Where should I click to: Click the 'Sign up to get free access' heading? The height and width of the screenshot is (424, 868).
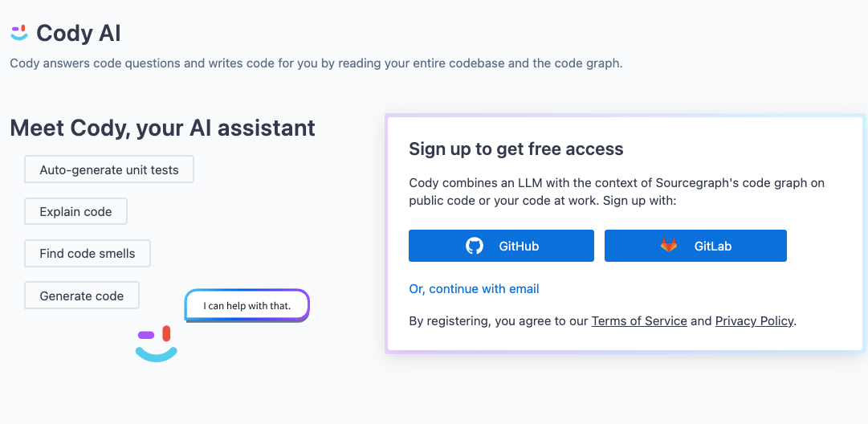(x=516, y=149)
